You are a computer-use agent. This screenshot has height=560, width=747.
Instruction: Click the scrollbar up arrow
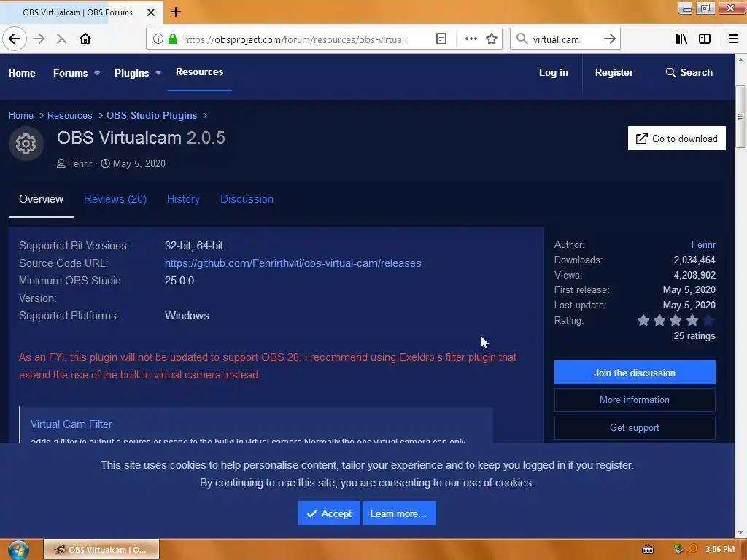(x=740, y=60)
